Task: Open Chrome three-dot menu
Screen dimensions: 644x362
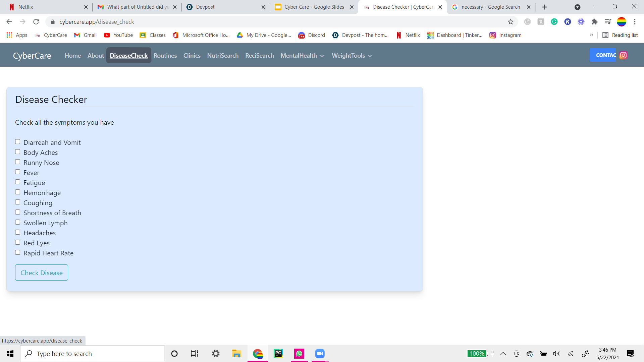Action: 635,22
